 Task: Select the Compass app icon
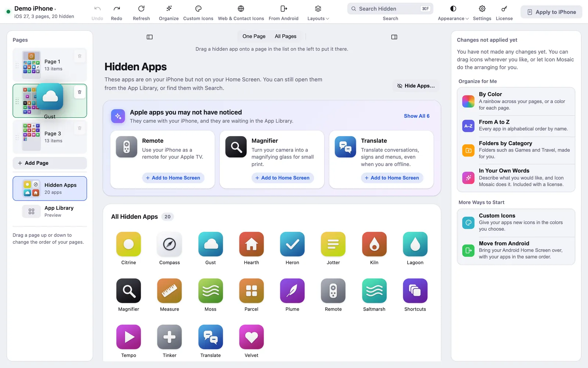tap(169, 244)
